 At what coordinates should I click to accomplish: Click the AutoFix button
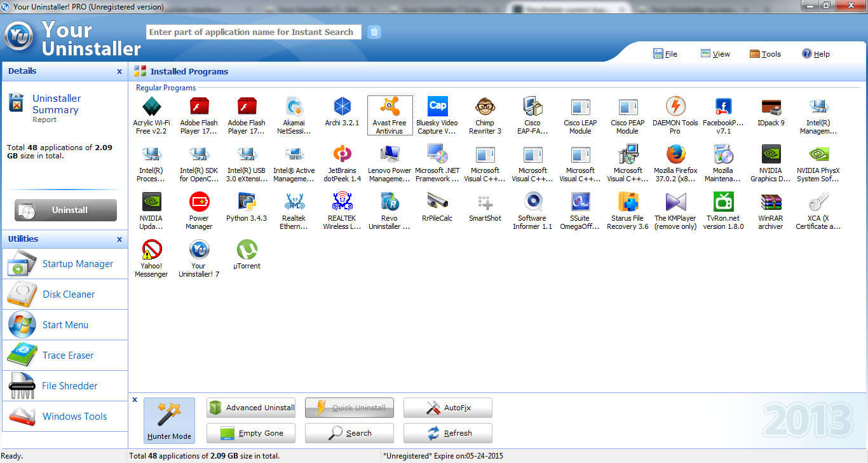coord(448,408)
